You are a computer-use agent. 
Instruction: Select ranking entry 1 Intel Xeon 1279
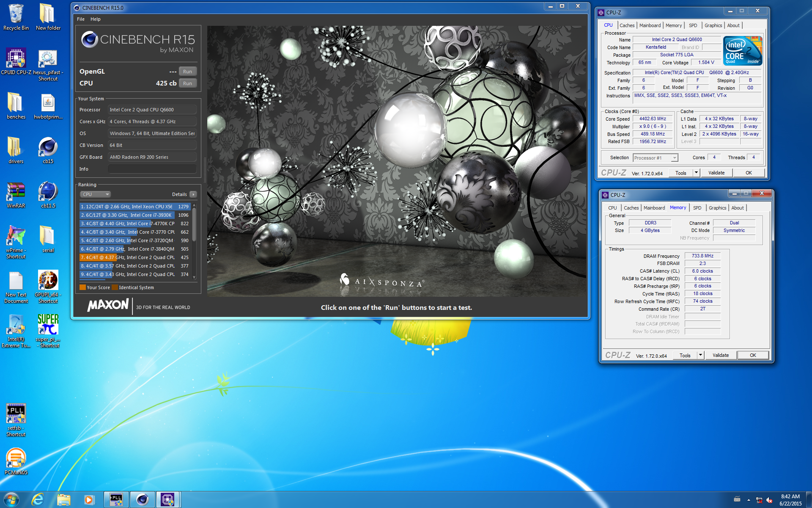click(x=135, y=207)
